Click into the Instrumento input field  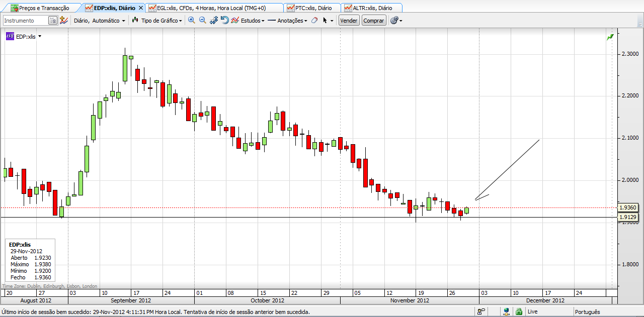pyautogui.click(x=26, y=21)
